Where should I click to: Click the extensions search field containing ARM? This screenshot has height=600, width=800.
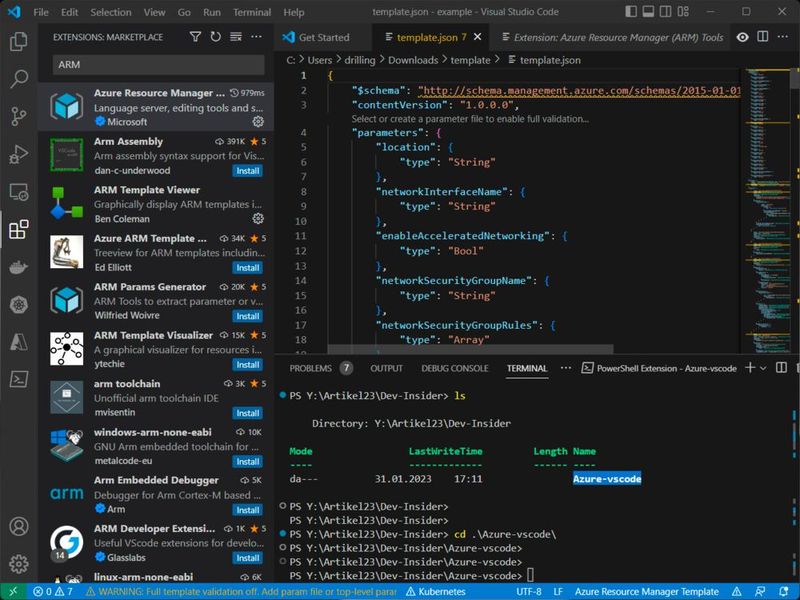click(x=158, y=65)
